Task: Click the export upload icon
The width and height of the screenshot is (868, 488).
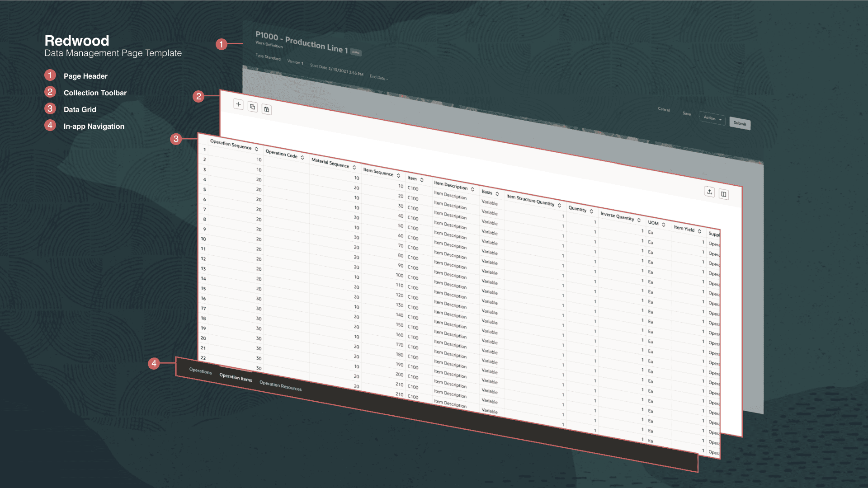Action: [x=710, y=192]
